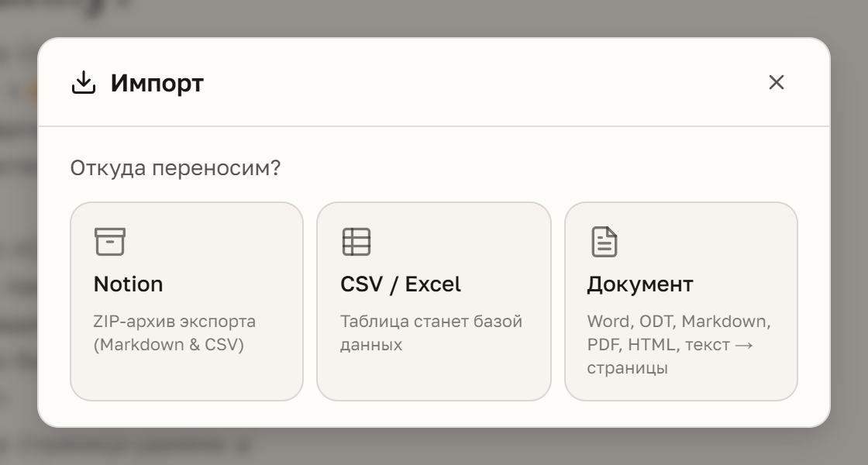
Task: Click the prompt Откуда переносим?
Action: pyautogui.click(x=175, y=167)
